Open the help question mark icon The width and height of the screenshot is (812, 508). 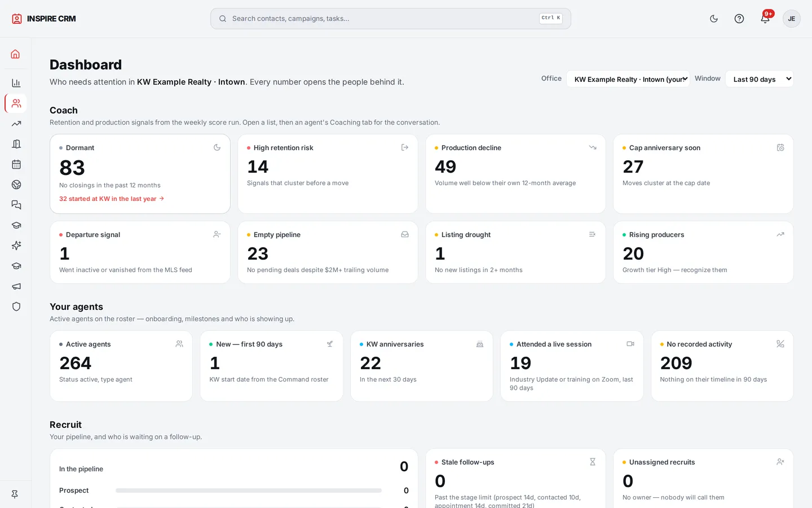739,19
